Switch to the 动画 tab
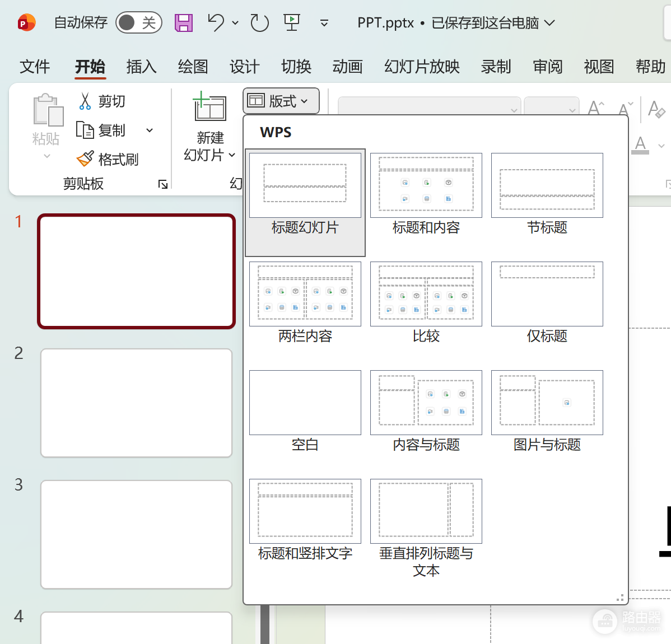671x644 pixels. pos(347,67)
